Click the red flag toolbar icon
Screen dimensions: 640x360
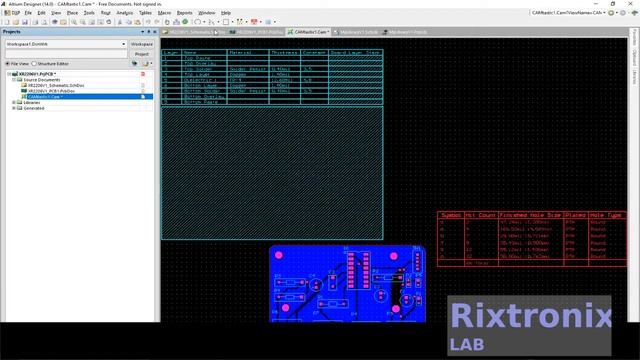[254, 22]
